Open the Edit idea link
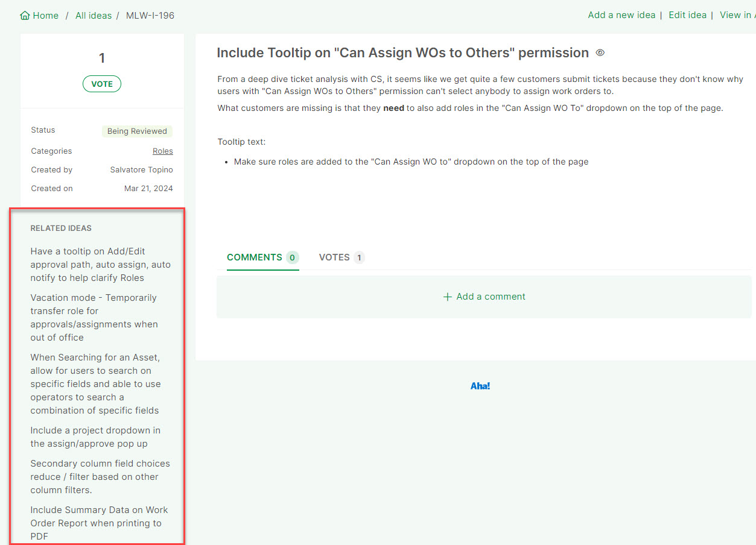Image resolution: width=756 pixels, height=545 pixels. 687,15
